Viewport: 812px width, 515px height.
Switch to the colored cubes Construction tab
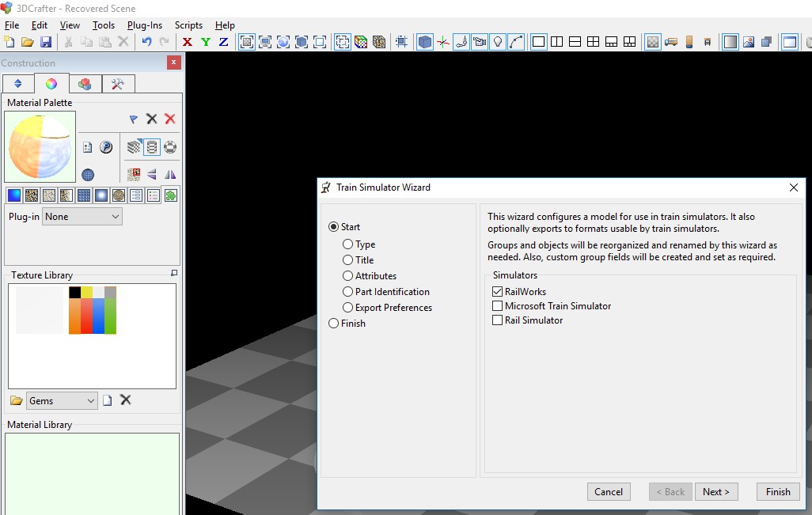[x=85, y=84]
